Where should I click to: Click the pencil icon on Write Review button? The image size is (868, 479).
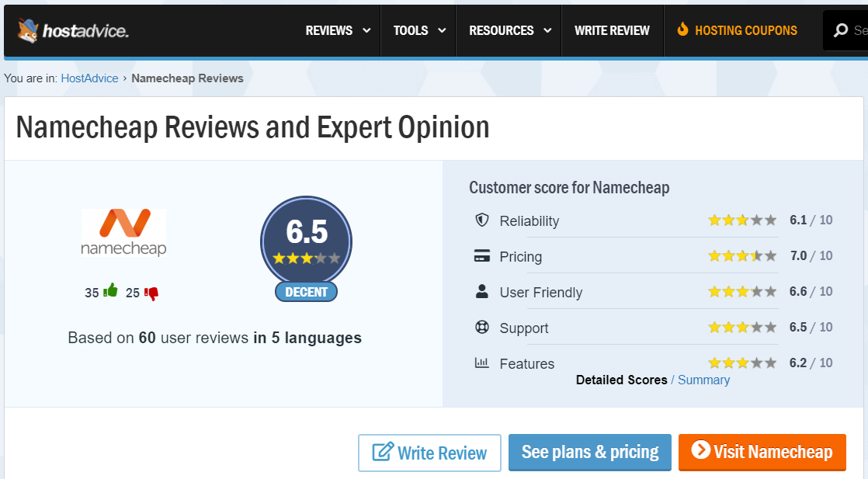click(x=383, y=452)
